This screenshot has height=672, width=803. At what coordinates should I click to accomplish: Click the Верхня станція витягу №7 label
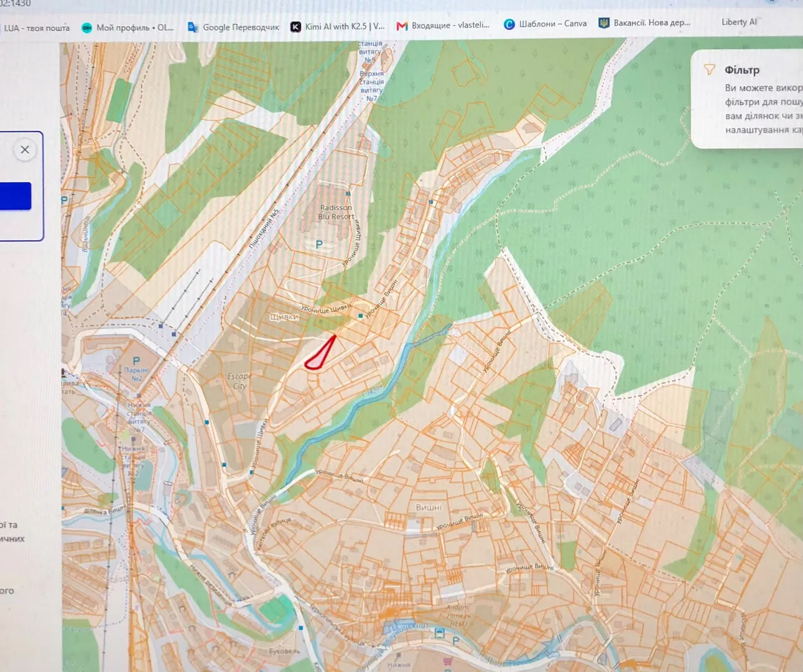tap(372, 86)
